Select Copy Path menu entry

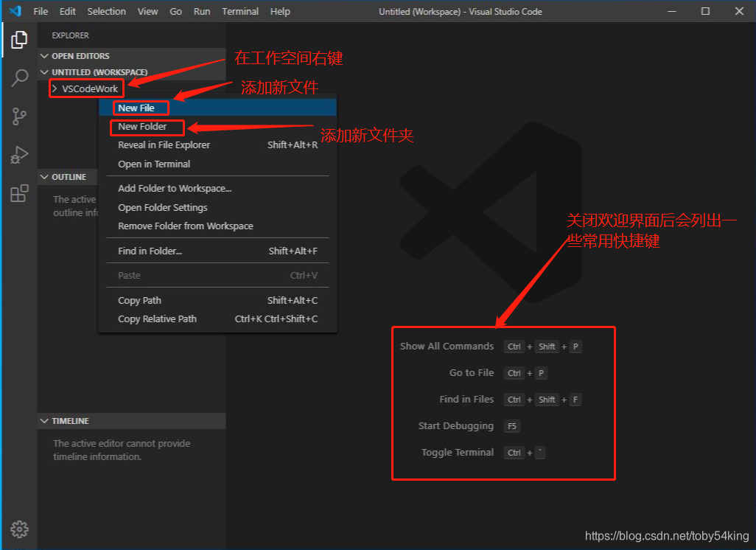[x=217, y=300]
